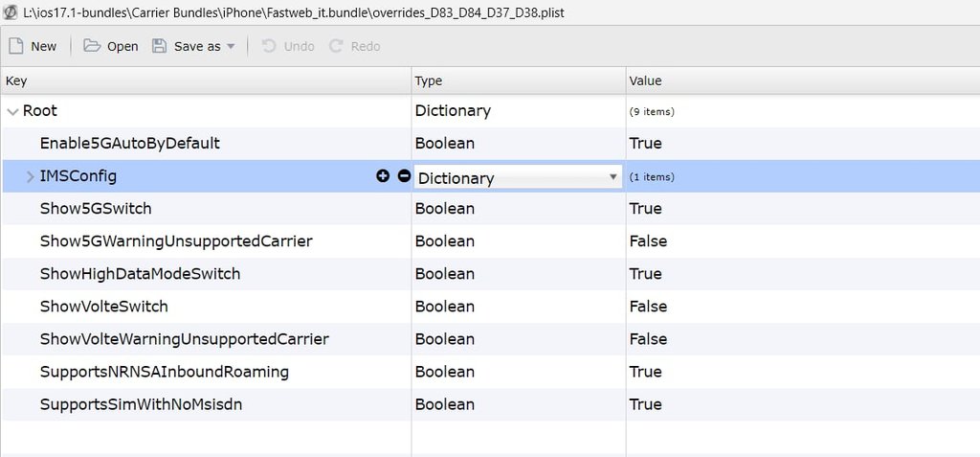Image resolution: width=980 pixels, height=457 pixels.
Task: Click the (9 items) Root value
Action: pyautogui.click(x=652, y=112)
